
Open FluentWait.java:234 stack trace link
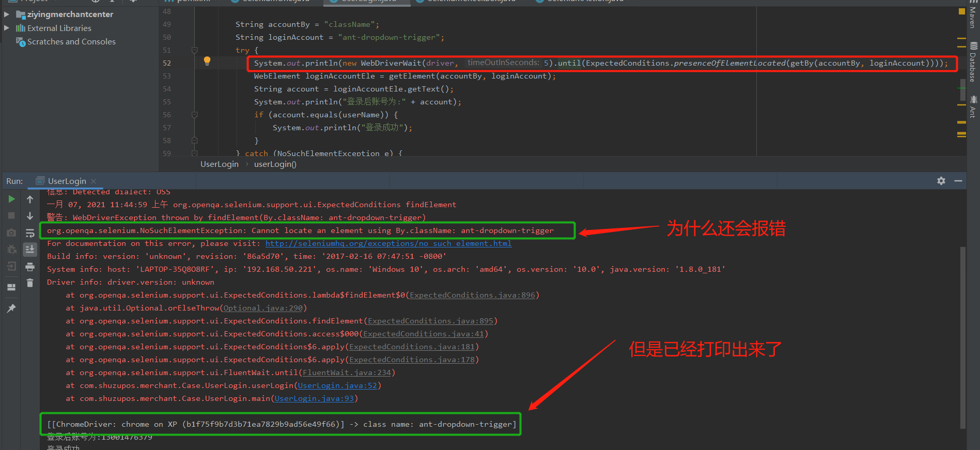(x=347, y=373)
